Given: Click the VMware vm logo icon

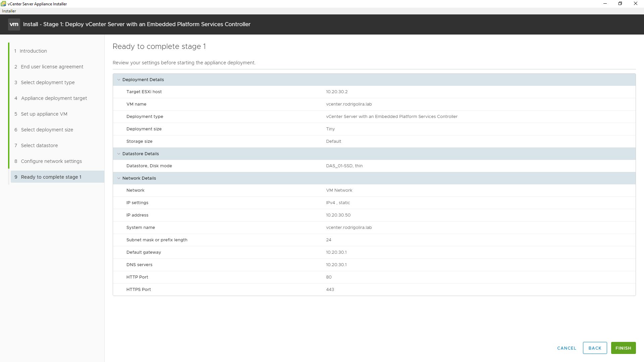Looking at the screenshot, I should (14, 24).
